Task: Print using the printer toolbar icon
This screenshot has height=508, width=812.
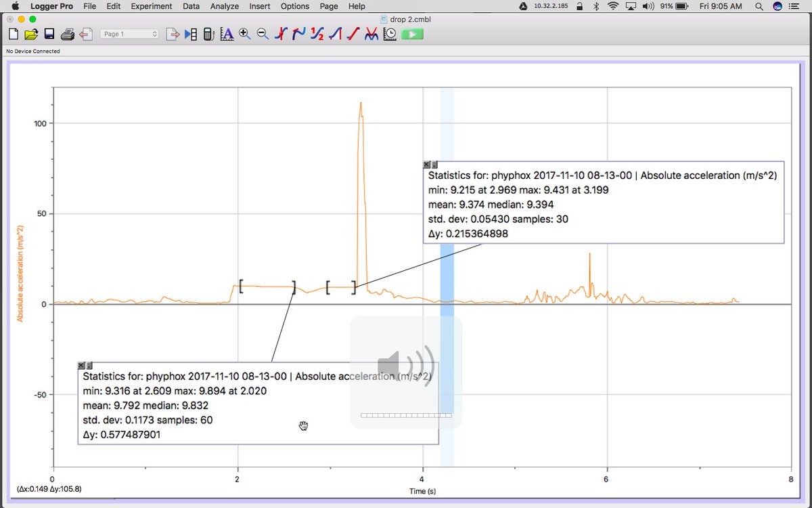Action: click(x=67, y=34)
